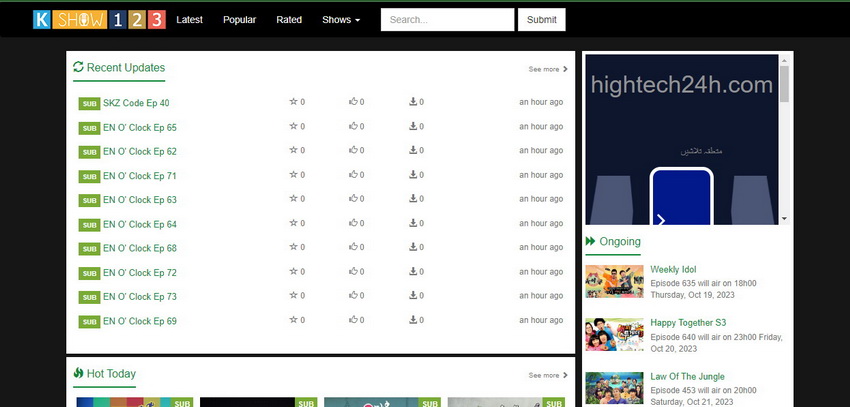Screen dimensions: 850x407
Task: Open the Weekly Idol thumbnail
Action: point(613,281)
